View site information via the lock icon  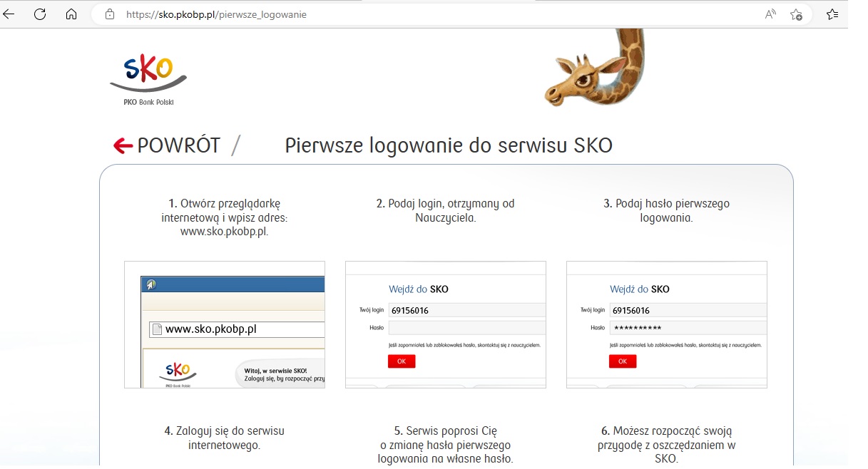[109, 14]
